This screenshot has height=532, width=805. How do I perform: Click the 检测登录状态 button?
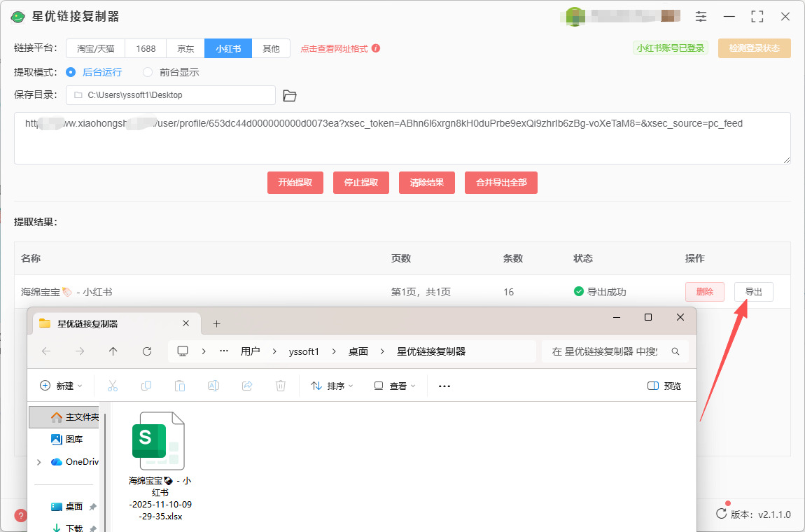click(754, 48)
